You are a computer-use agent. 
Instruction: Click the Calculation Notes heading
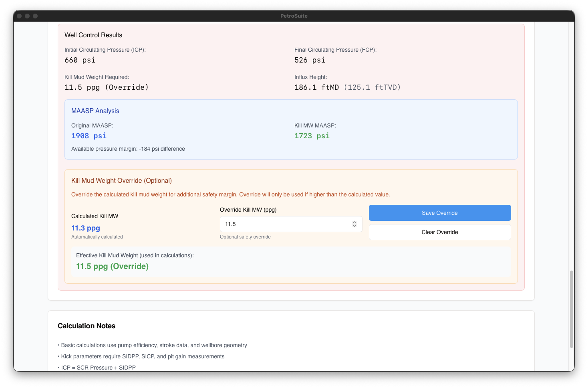click(x=87, y=326)
